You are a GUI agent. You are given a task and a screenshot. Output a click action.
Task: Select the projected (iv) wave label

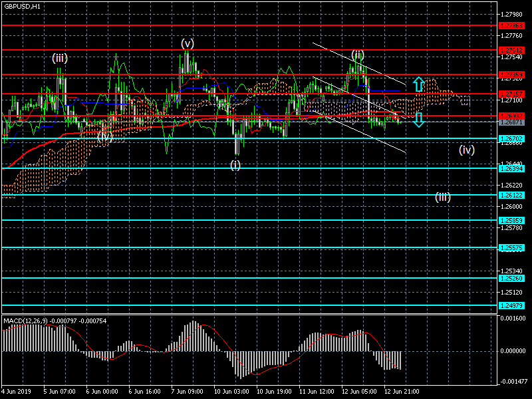pos(466,150)
